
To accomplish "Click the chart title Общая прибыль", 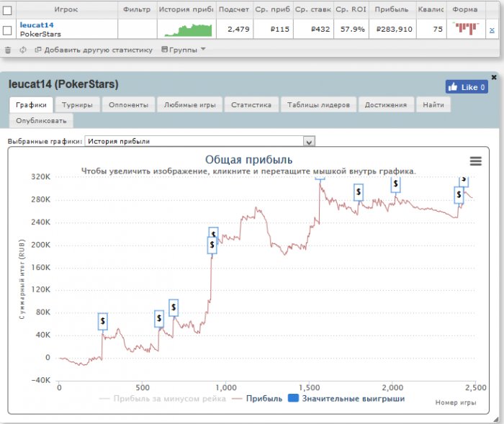I will pyautogui.click(x=249, y=159).
